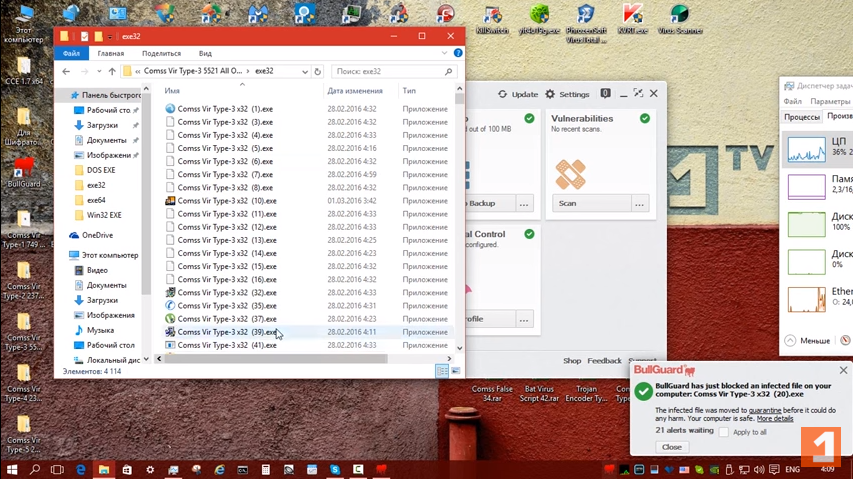The image size is (853, 480).
Task: Launch Edge browser from taskbar
Action: (x=81, y=469)
